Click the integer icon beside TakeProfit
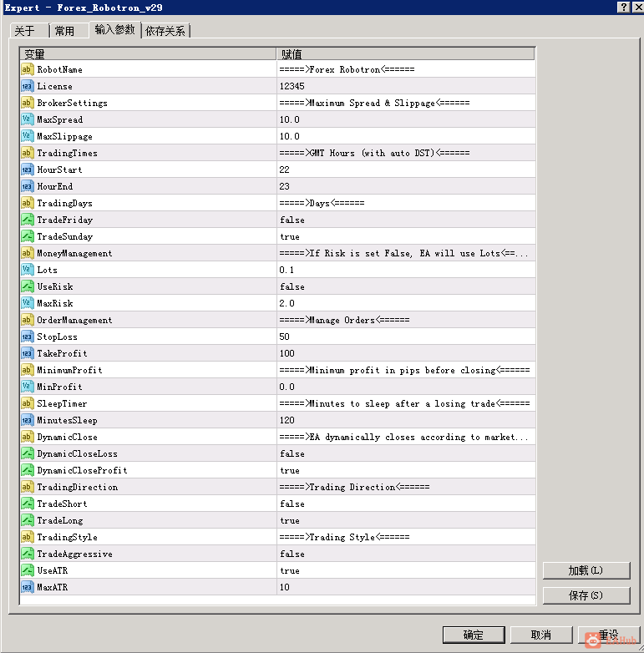 pos(27,353)
